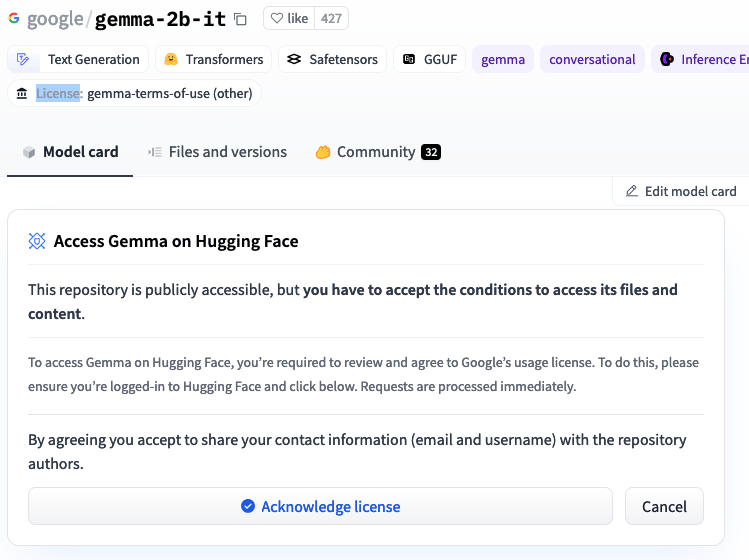Click the pencil icon for Edit model card

(631, 191)
